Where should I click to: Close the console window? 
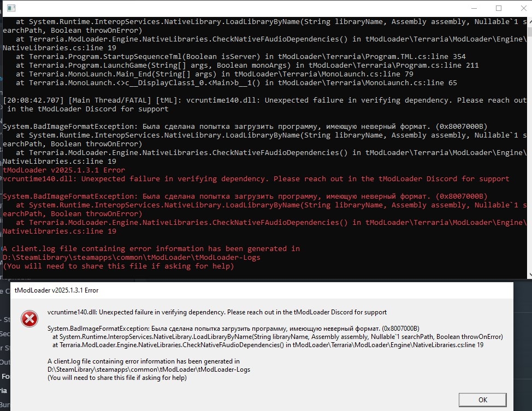(x=523, y=8)
